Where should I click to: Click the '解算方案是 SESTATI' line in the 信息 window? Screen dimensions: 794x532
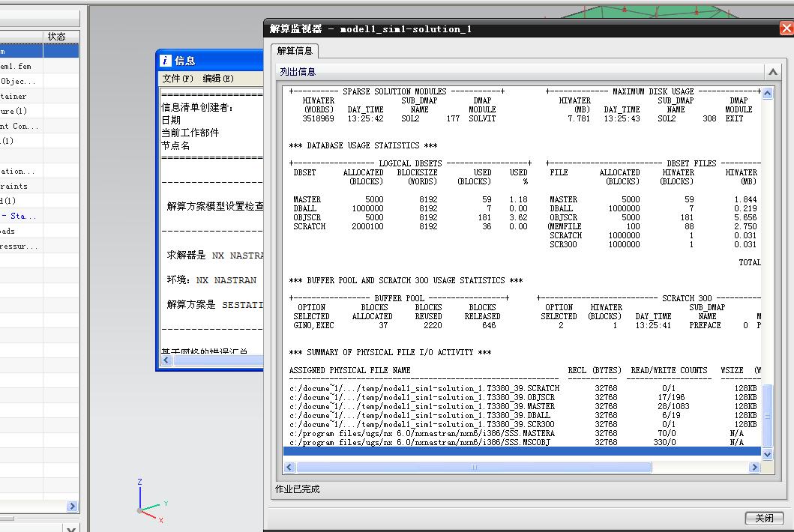(x=215, y=304)
